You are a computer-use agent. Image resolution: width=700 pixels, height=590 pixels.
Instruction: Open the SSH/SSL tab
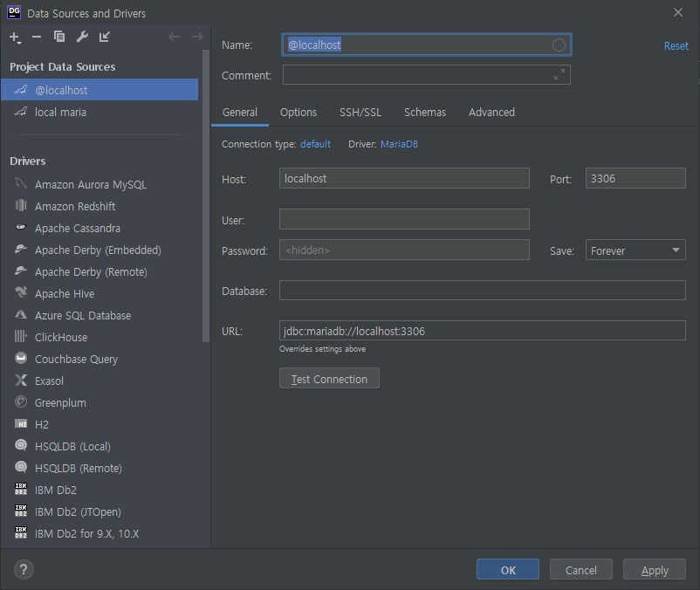[360, 113]
